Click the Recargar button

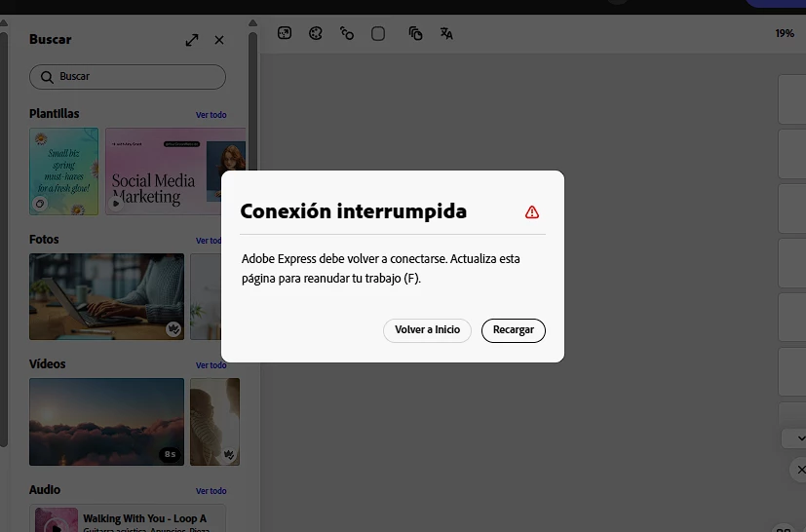513,330
